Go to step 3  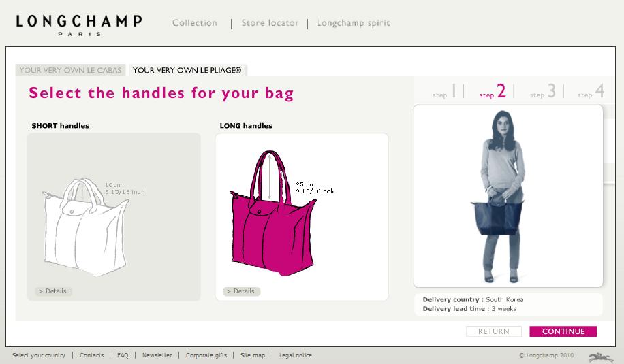pos(542,91)
